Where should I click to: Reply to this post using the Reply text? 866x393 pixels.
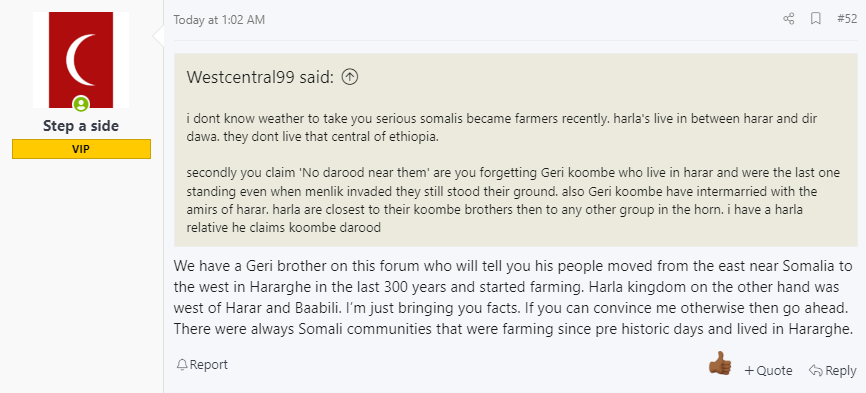pyautogui.click(x=841, y=370)
